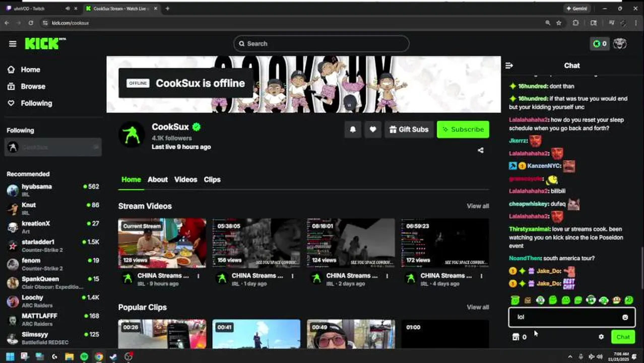Click the last green quick emote
Viewport: 644px width, 363px height.
tap(629, 300)
